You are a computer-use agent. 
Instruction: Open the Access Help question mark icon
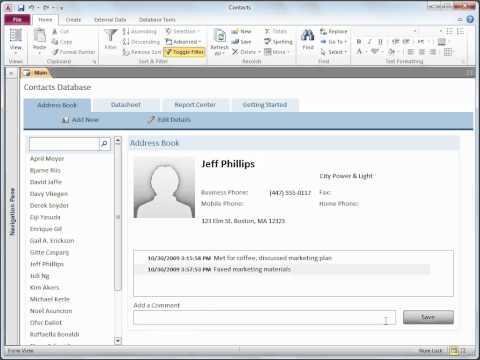click(470, 19)
